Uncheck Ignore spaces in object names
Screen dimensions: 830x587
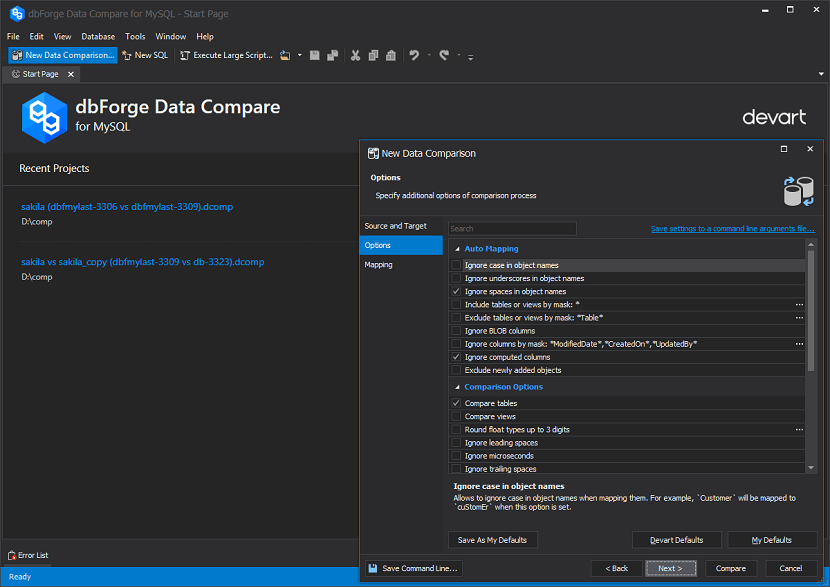456,292
